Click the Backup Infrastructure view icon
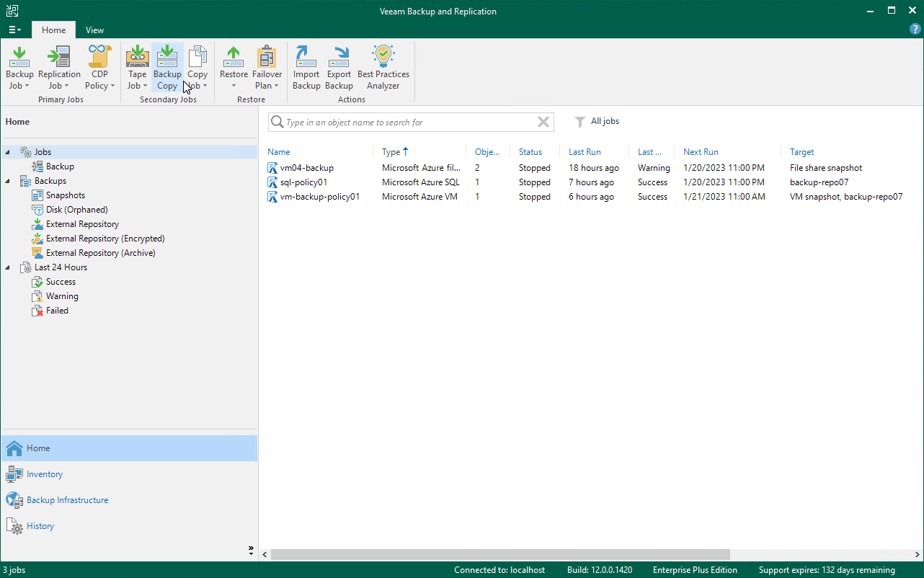The width and height of the screenshot is (924, 578). coord(14,500)
